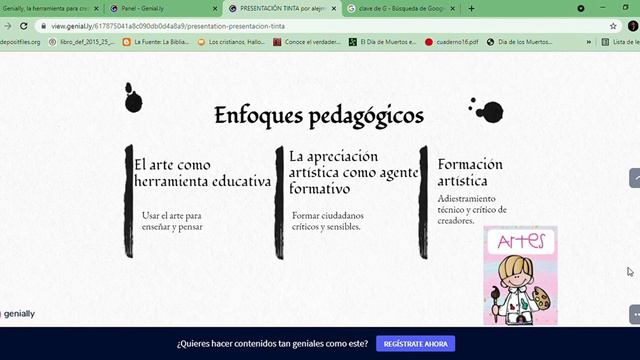The width and height of the screenshot is (640, 360).
Task: Reload the current page
Action: click(24, 26)
